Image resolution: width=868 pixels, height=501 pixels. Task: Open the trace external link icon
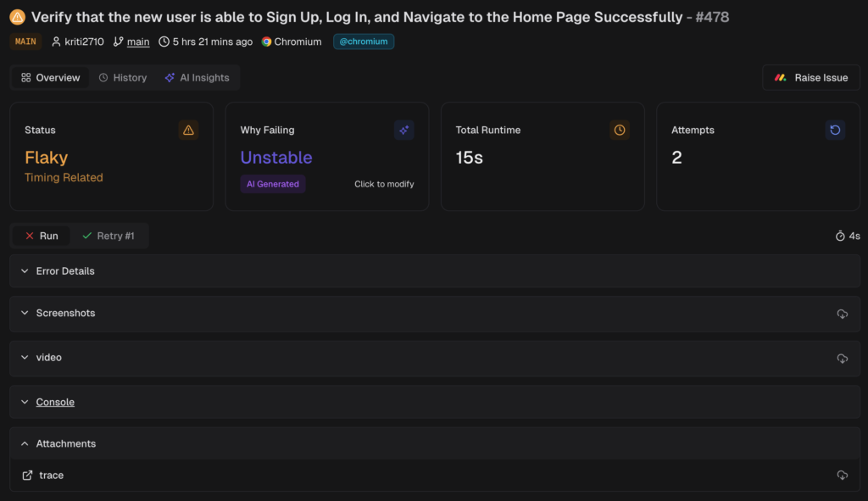pyautogui.click(x=27, y=476)
